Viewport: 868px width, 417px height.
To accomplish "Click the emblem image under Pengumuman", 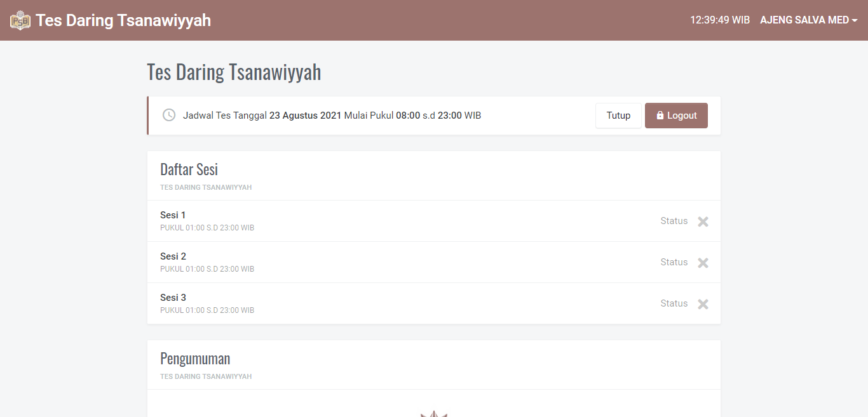I will 433,414.
